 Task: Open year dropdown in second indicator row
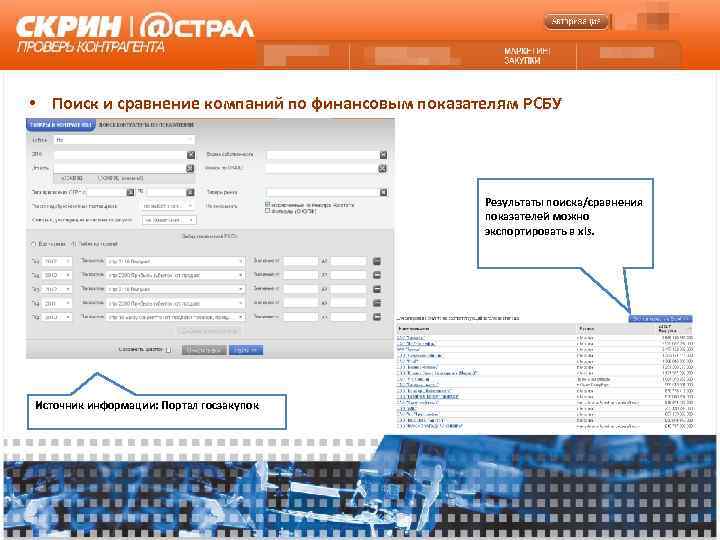(57, 275)
